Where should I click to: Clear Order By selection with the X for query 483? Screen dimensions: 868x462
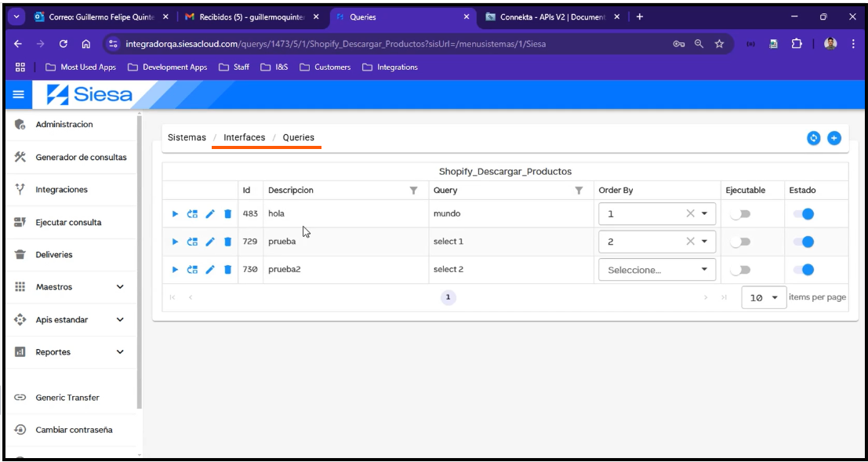(692, 212)
